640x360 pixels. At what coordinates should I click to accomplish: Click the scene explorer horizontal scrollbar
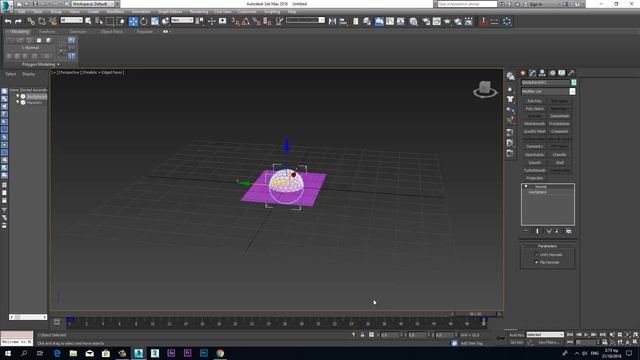28,317
